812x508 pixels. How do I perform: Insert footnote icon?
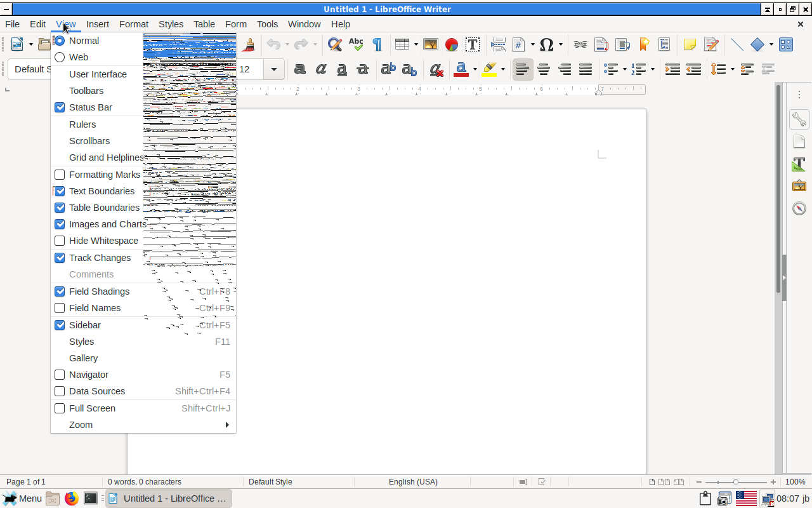[601, 44]
